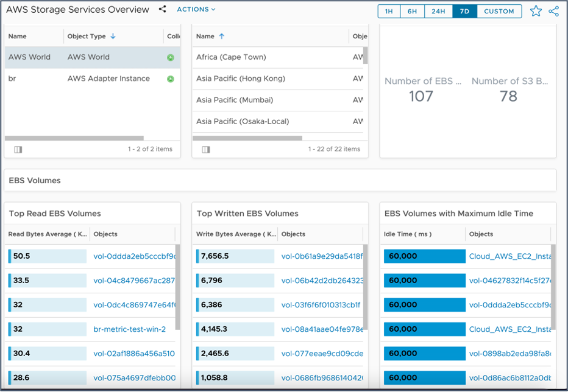Open column selector icon in first table footer
Viewport: 568px width, 392px height.
(x=18, y=149)
